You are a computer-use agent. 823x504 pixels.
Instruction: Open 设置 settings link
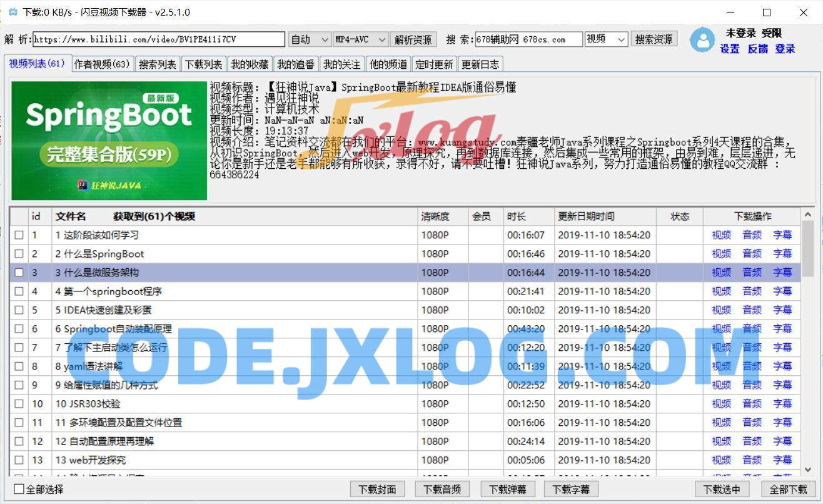pyautogui.click(x=729, y=49)
